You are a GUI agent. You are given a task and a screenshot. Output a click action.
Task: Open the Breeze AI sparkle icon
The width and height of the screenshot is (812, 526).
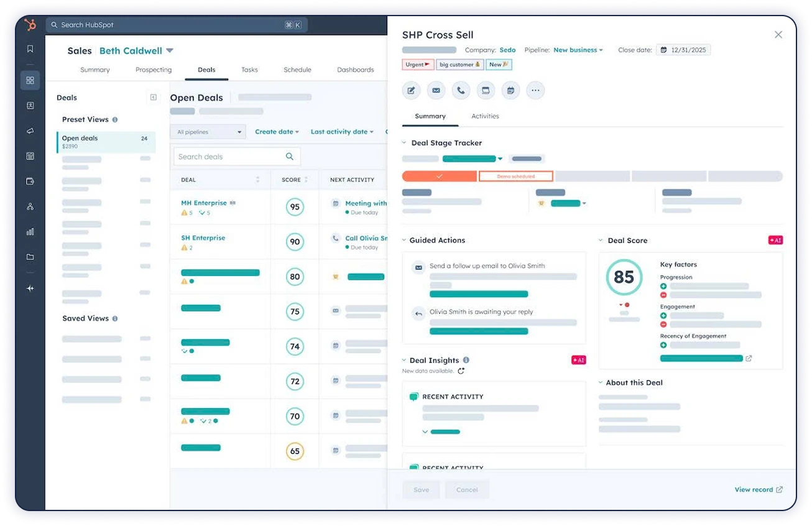tap(30, 288)
